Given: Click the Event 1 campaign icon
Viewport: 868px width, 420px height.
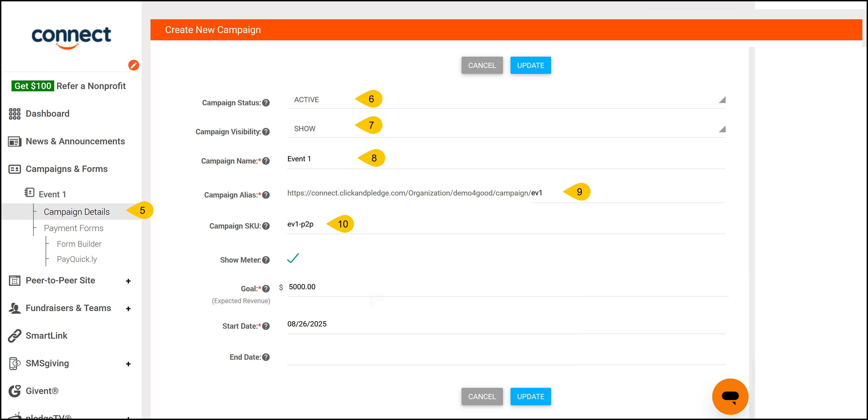Looking at the screenshot, I should pos(30,192).
